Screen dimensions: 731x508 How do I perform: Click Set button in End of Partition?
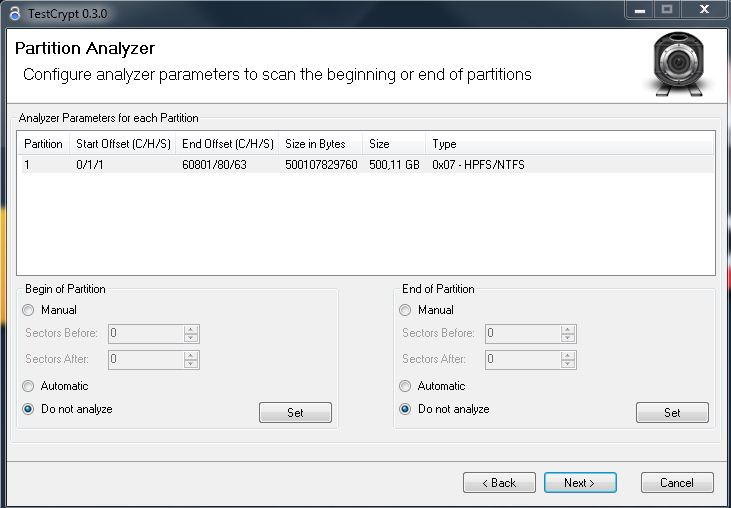pyautogui.click(x=672, y=412)
